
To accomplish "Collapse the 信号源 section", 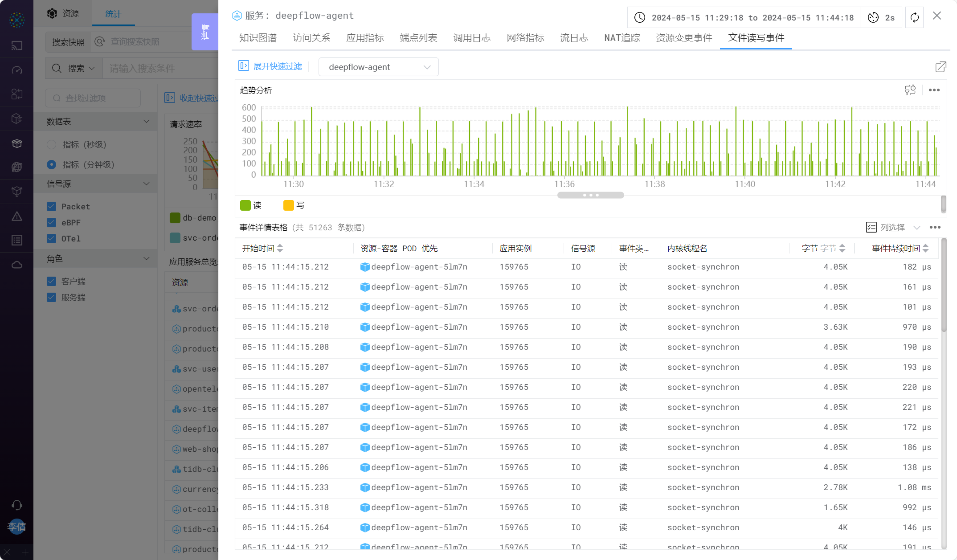I will click(x=146, y=184).
